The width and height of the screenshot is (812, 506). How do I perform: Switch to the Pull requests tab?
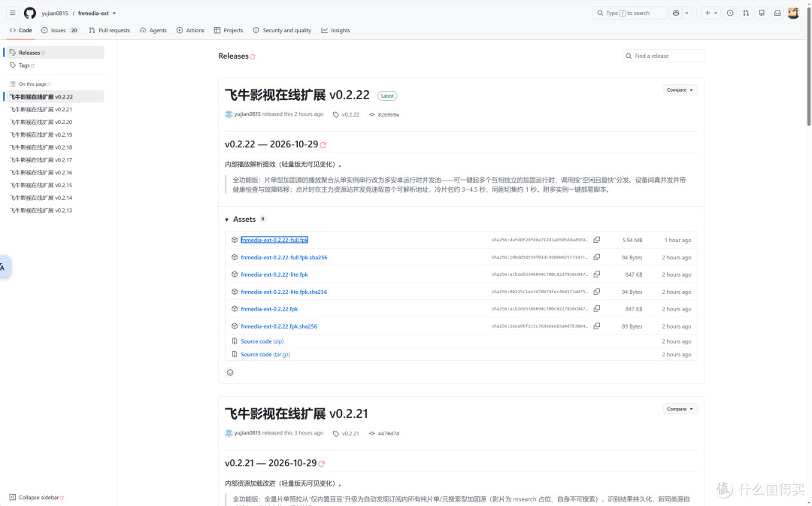coord(109,31)
